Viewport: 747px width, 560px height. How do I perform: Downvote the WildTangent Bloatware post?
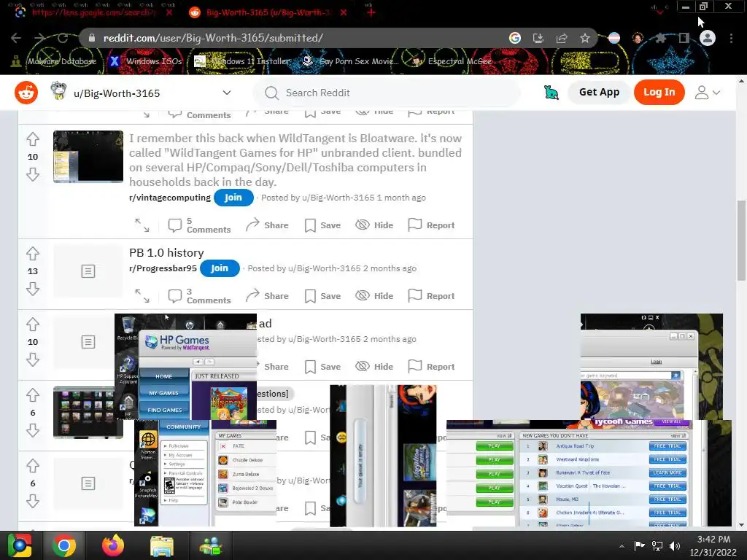(x=33, y=175)
